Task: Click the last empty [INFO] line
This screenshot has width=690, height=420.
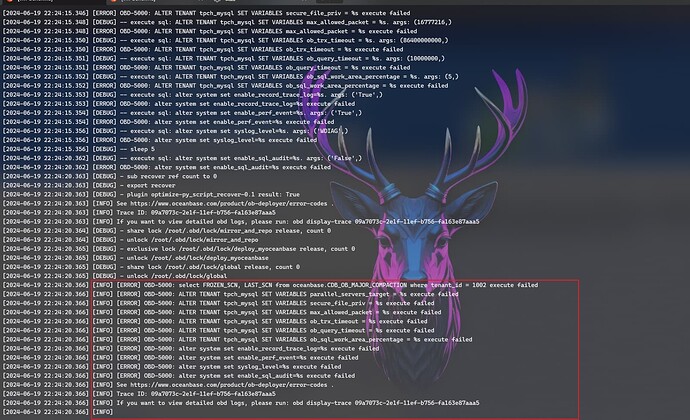Action: [58, 412]
